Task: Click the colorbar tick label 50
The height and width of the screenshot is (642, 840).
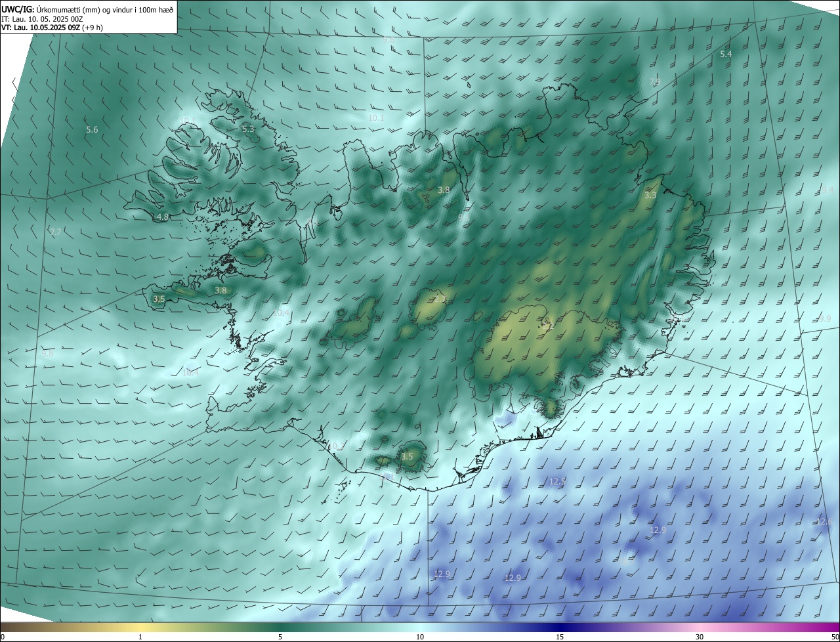Action: pos(835,637)
